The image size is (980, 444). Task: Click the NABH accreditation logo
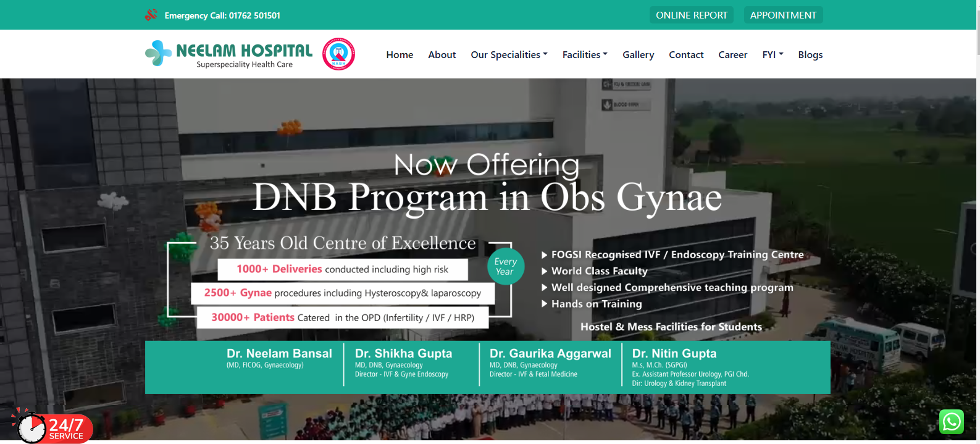tap(338, 54)
